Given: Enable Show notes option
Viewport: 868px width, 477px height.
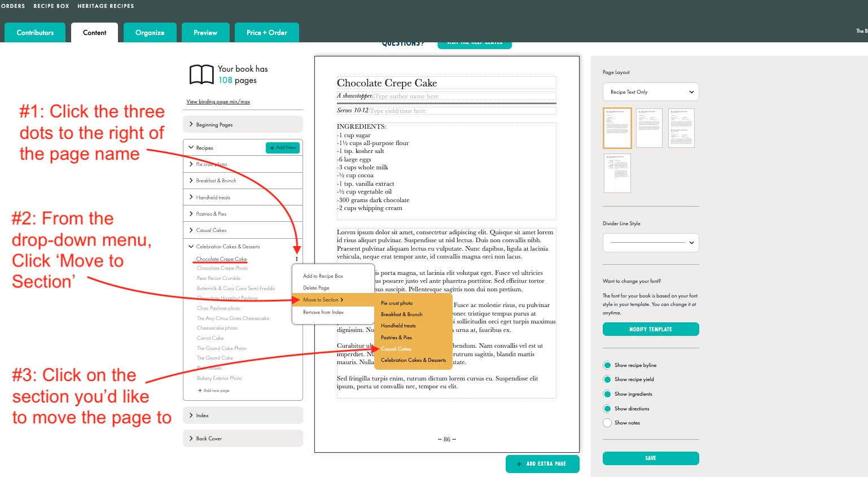Looking at the screenshot, I should click(x=607, y=423).
